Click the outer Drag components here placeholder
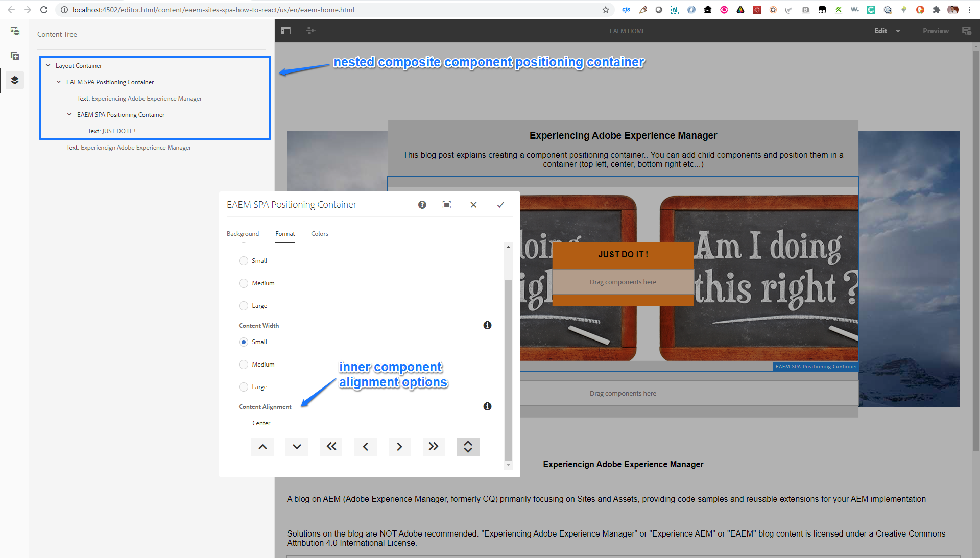980x558 pixels. point(623,393)
